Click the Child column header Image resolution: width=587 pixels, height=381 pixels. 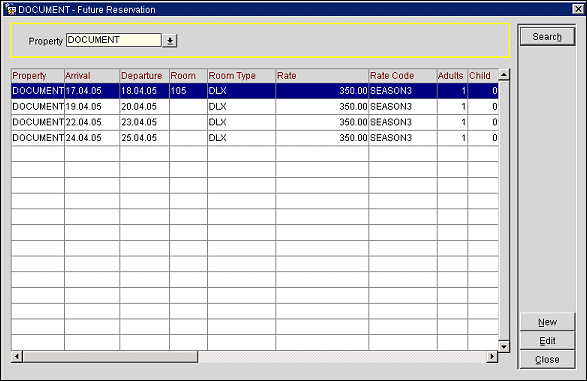click(483, 76)
